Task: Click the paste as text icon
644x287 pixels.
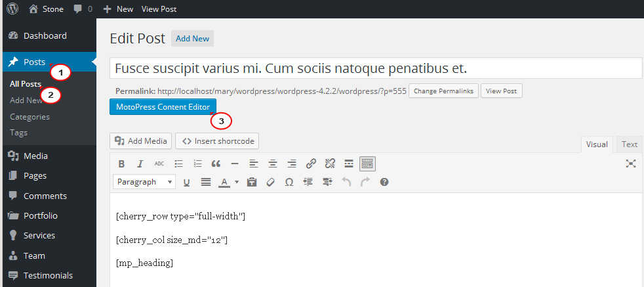Action: [x=252, y=182]
